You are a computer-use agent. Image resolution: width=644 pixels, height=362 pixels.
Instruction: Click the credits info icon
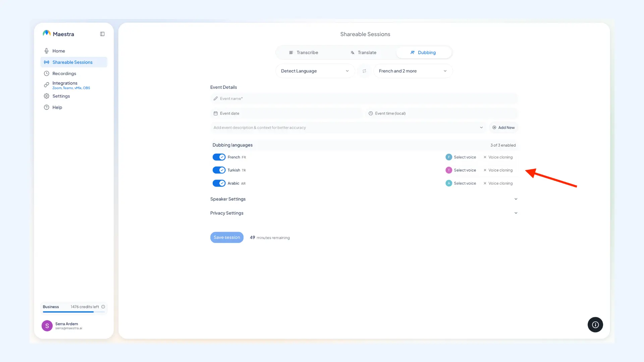(103, 307)
